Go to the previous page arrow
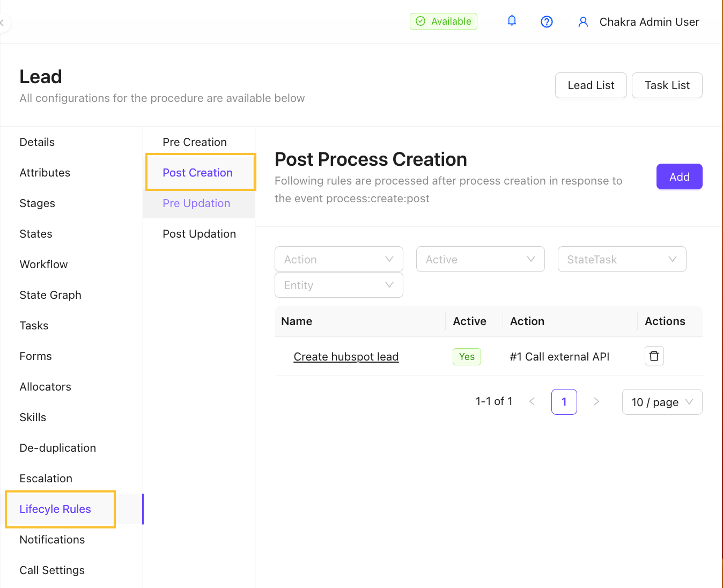 tap(532, 402)
